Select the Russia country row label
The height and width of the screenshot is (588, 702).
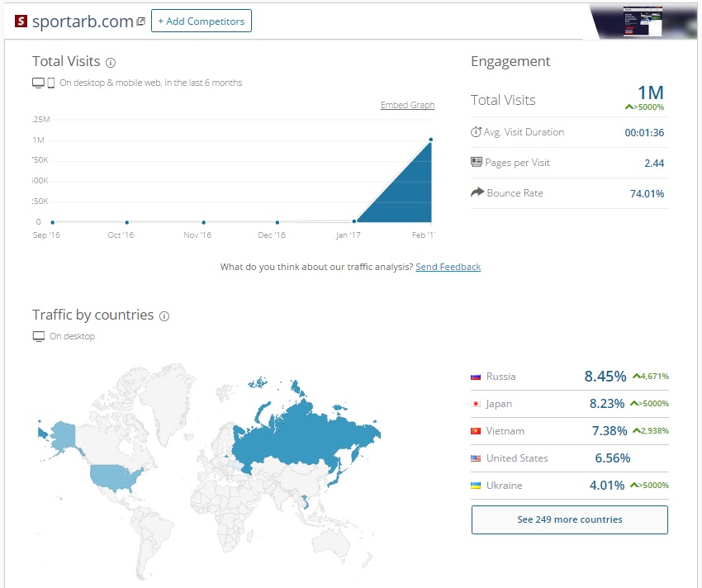(501, 377)
